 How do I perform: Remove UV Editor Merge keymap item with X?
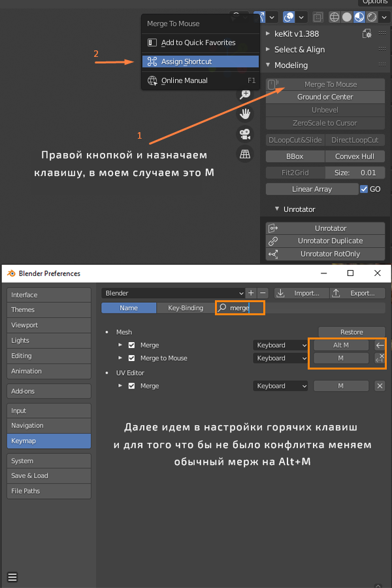pos(380,386)
